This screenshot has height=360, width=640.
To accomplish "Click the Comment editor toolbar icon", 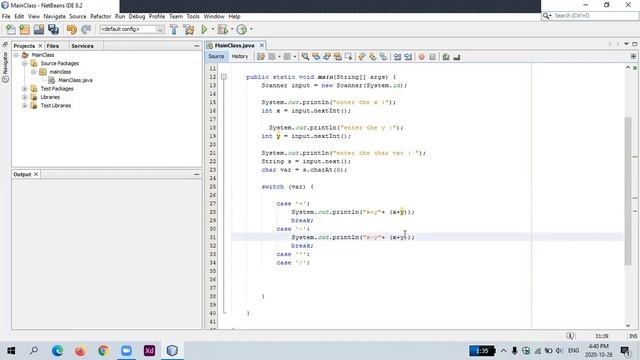I will (x=446, y=57).
